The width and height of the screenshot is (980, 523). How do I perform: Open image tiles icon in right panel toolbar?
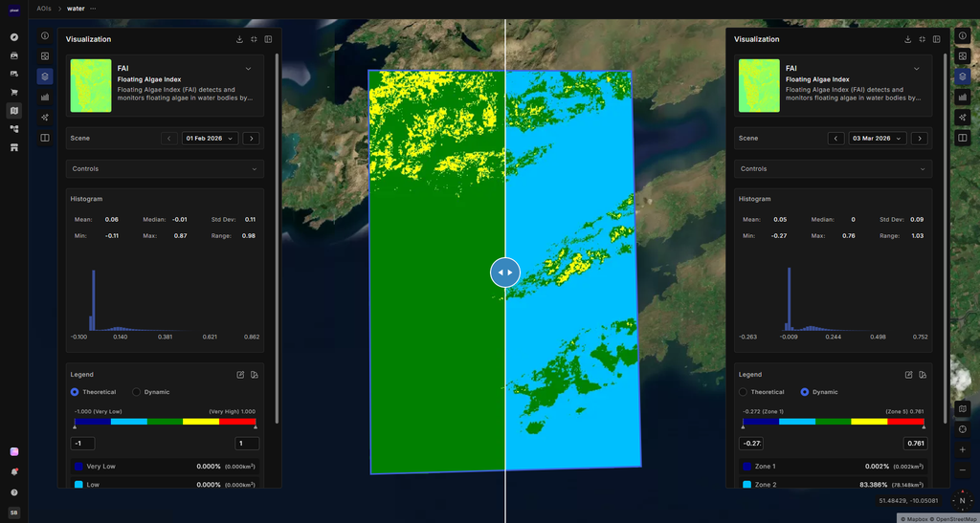pos(963,56)
